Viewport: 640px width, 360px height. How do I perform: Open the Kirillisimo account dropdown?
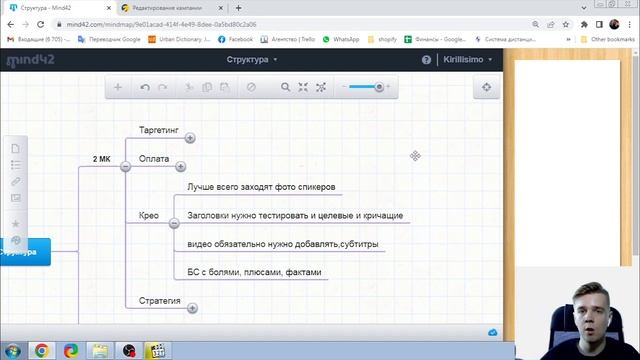(467, 60)
